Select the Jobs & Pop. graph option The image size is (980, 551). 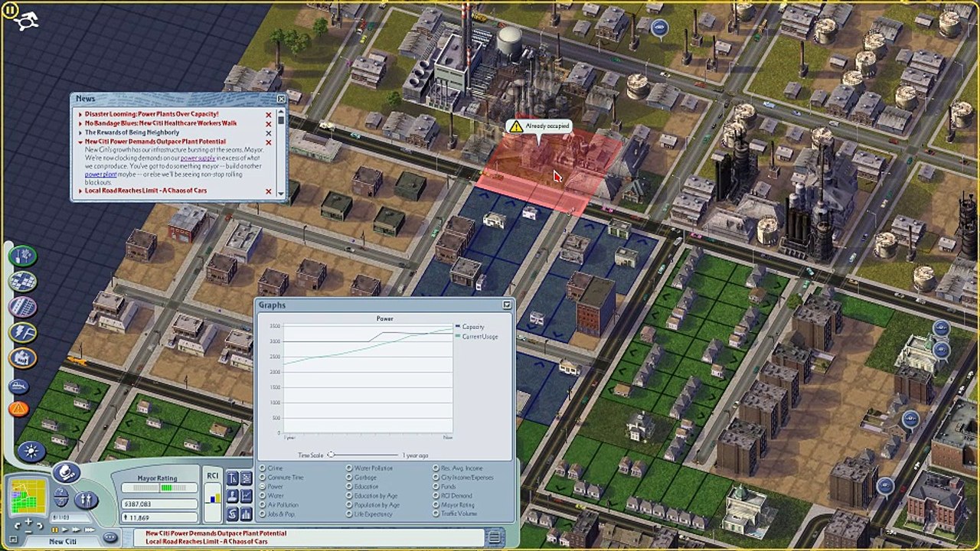pyautogui.click(x=277, y=514)
